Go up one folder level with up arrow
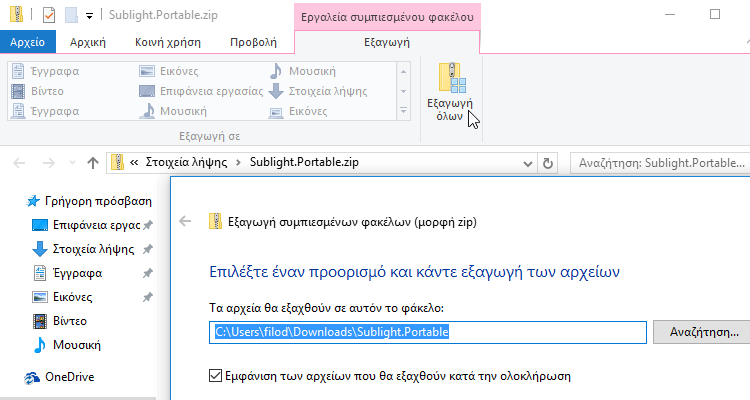 [x=93, y=163]
